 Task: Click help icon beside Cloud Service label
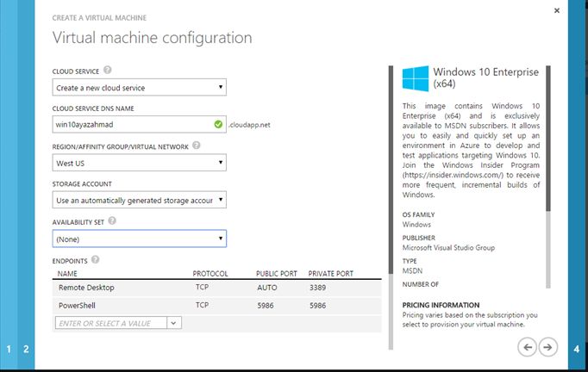click(107, 70)
